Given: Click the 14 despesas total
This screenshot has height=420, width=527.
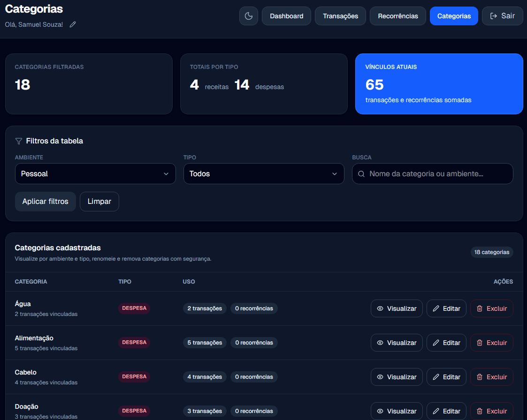Looking at the screenshot, I should (259, 85).
